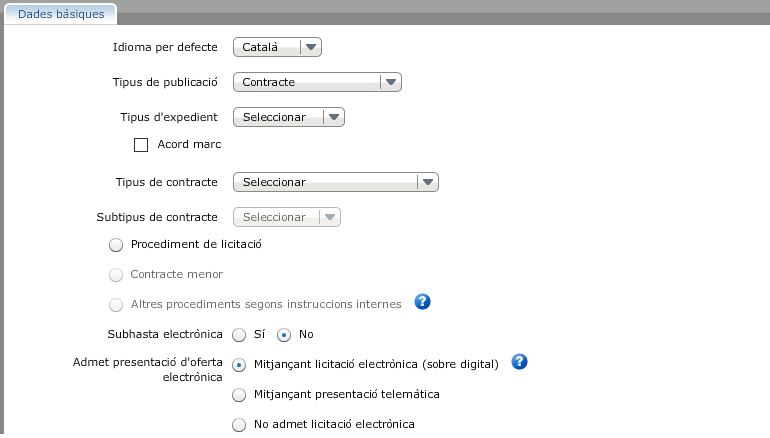Tick the Acord marc checkbox
Screen dimensions: 770x438
(141, 145)
